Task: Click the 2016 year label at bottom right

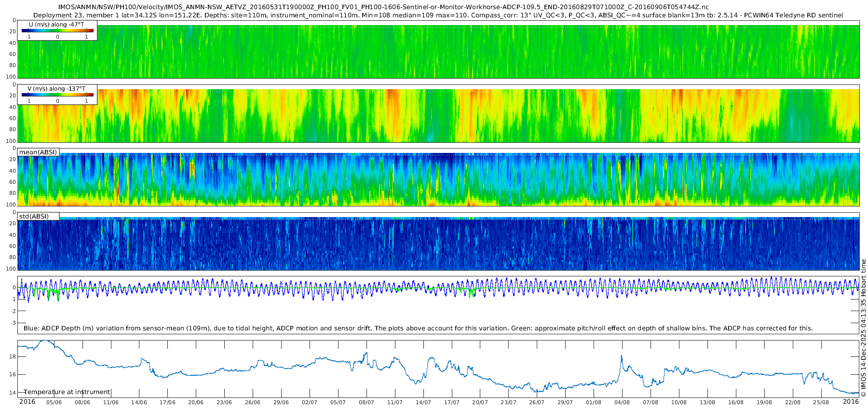Action: (851, 402)
